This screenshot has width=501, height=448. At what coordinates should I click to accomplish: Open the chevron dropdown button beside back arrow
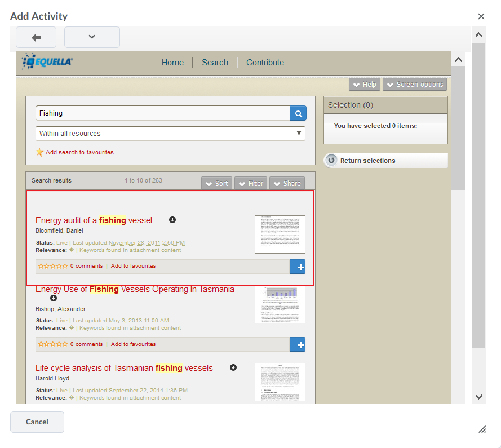(92, 37)
